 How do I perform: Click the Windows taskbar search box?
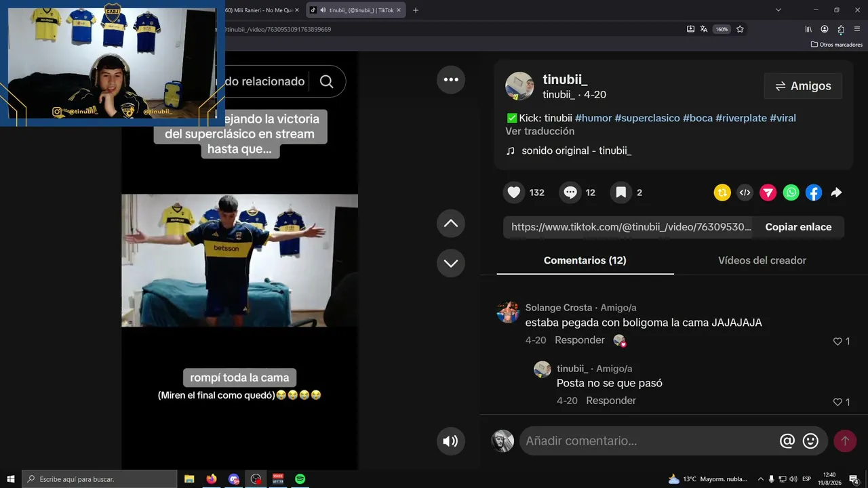tap(100, 479)
